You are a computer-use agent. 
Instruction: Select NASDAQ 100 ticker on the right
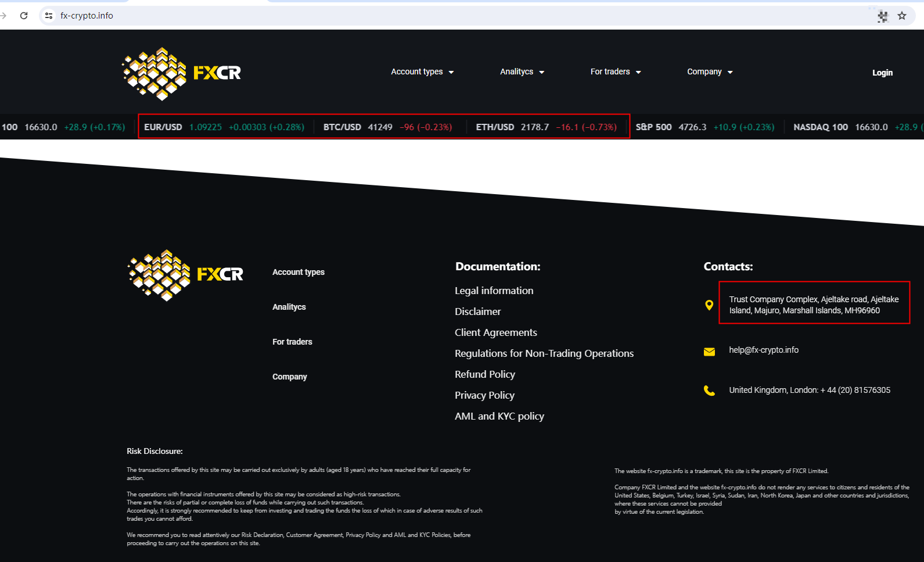coord(857,127)
